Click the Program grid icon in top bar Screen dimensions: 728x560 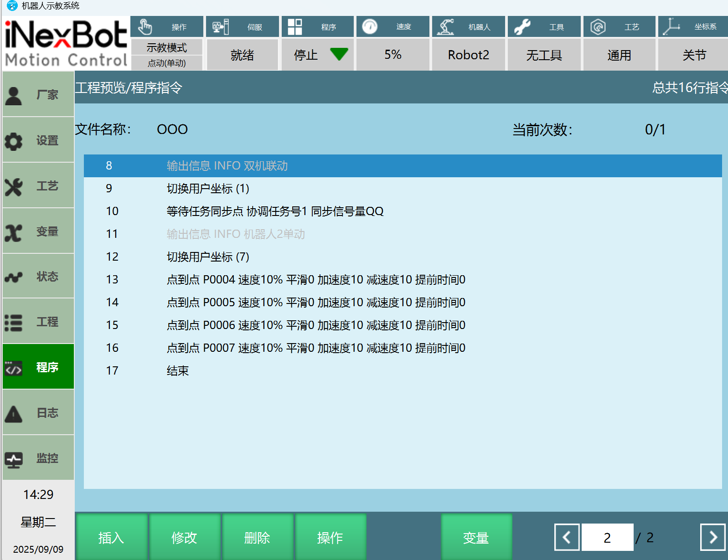click(295, 27)
